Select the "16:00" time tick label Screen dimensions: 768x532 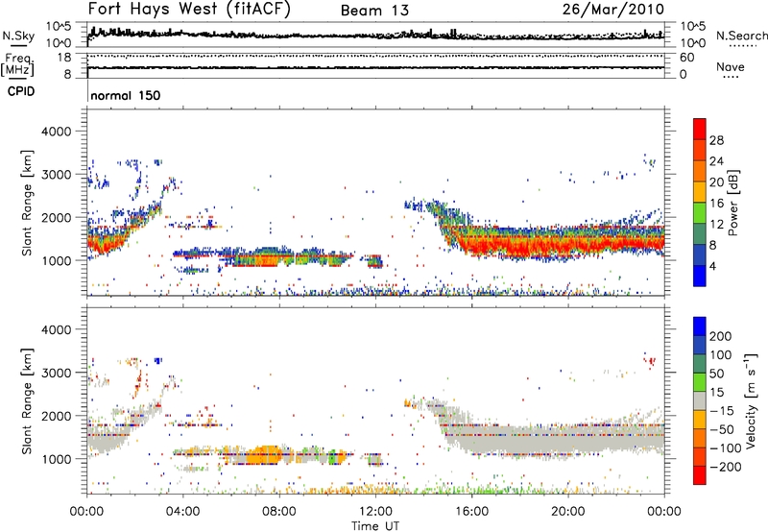471,512
